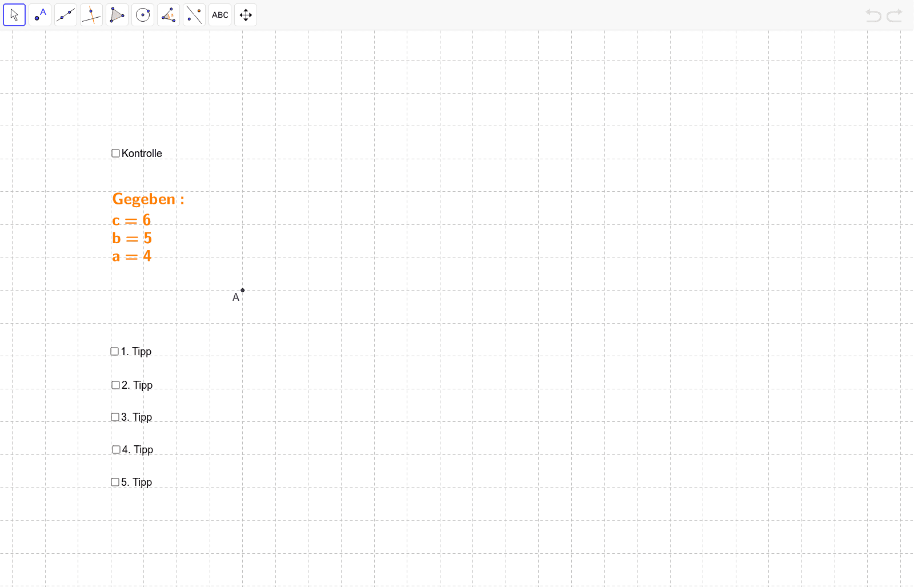The height and width of the screenshot is (588, 914).
Task: Click the 'b = 5' text
Action: click(x=132, y=238)
